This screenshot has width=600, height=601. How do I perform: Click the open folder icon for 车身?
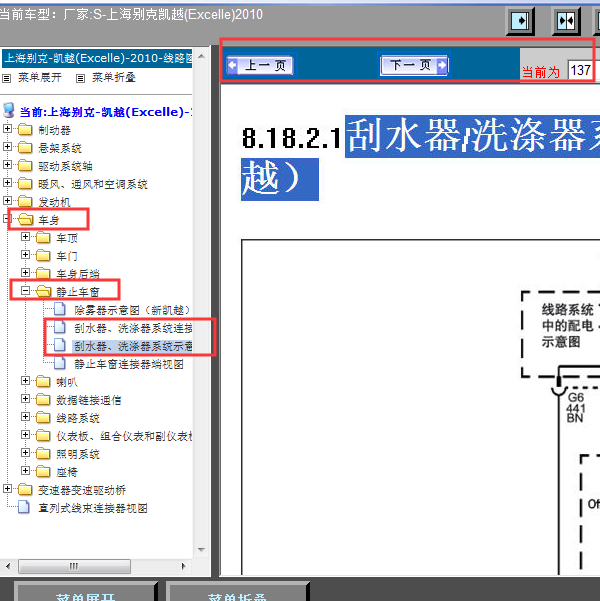pyautogui.click(x=26, y=220)
